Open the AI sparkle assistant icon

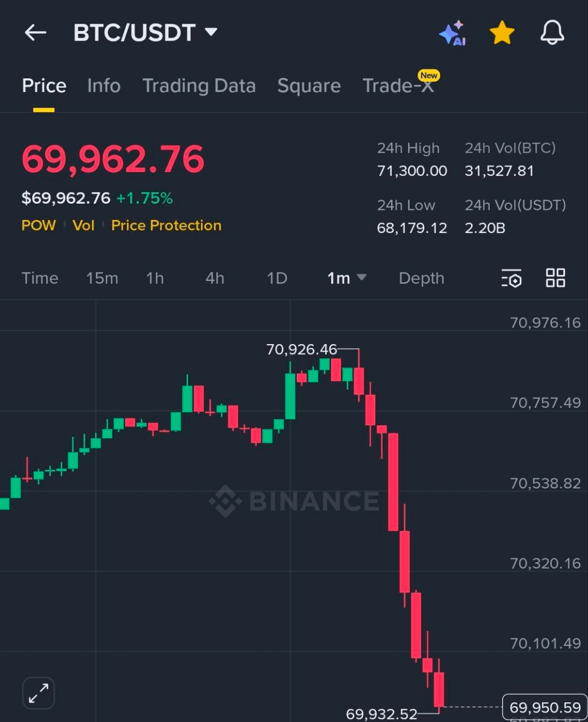point(452,33)
